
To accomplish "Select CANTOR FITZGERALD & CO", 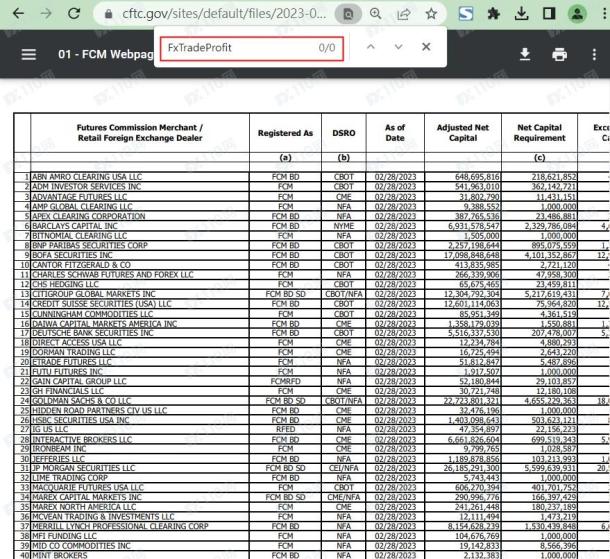I will tap(81, 265).
